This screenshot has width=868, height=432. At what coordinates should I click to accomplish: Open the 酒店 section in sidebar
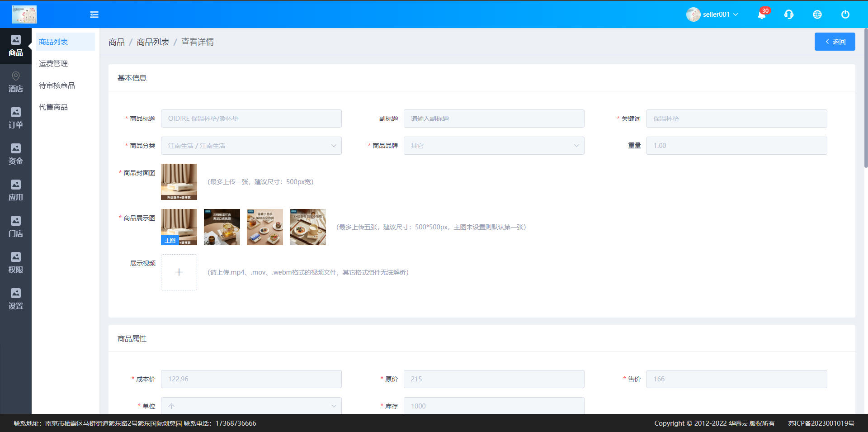[15, 82]
